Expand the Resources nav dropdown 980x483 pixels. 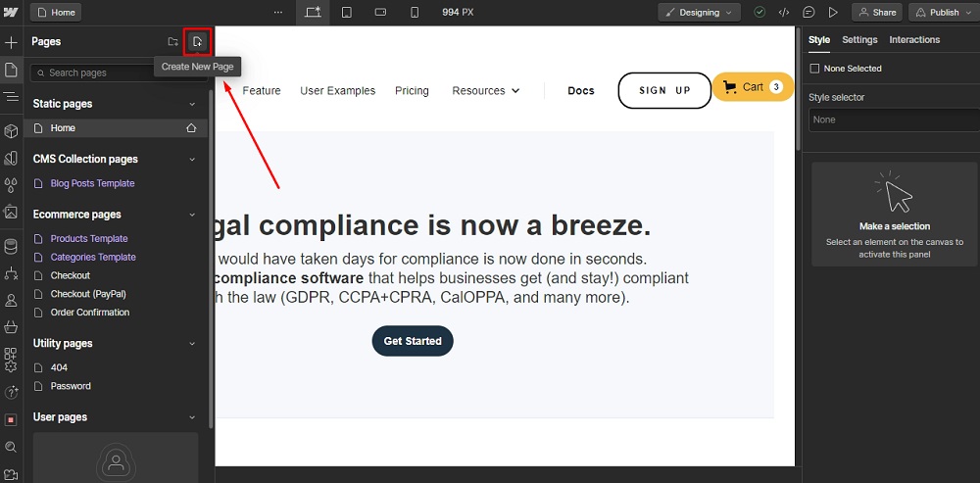pos(486,90)
